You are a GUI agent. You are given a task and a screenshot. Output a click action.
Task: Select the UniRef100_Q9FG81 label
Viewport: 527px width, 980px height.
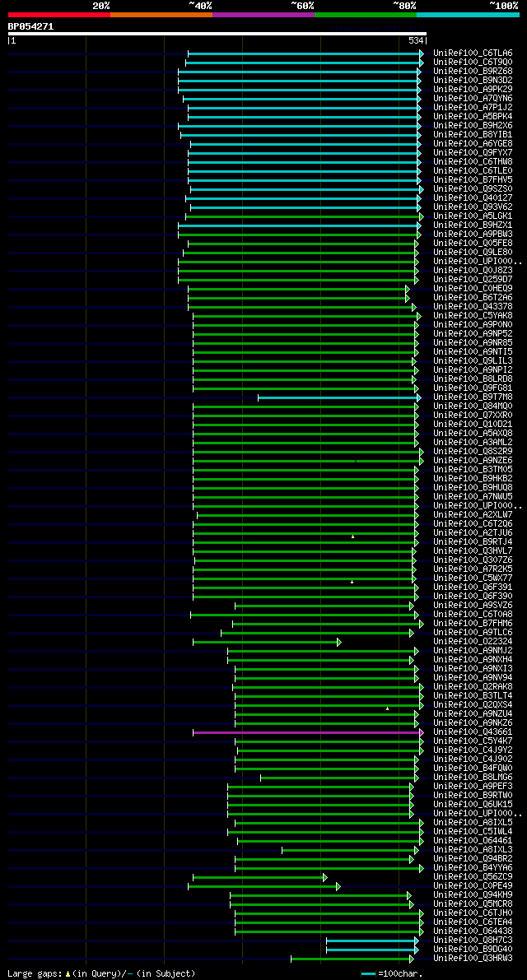point(473,388)
